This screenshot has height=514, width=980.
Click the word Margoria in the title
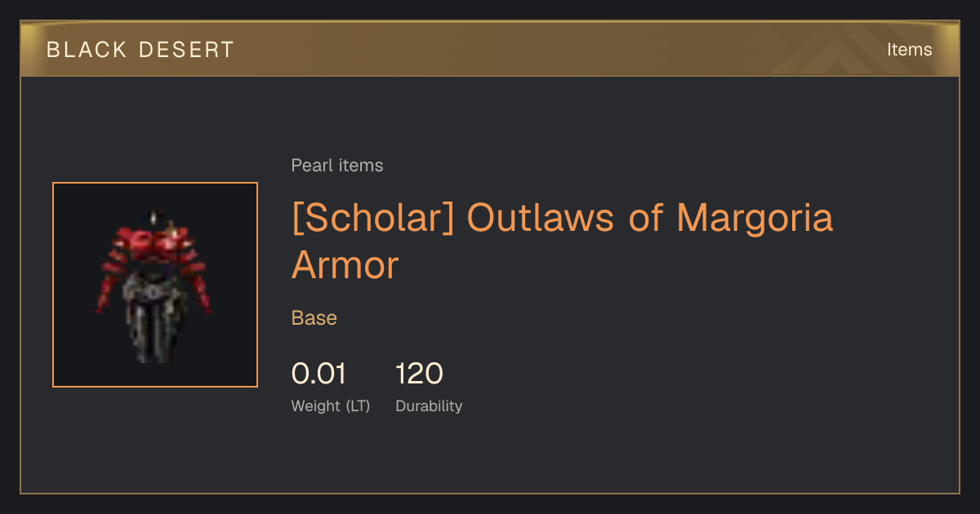click(755, 219)
